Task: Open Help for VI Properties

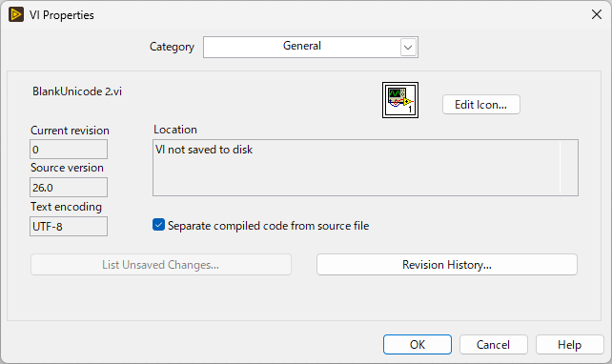Action: pyautogui.click(x=569, y=345)
